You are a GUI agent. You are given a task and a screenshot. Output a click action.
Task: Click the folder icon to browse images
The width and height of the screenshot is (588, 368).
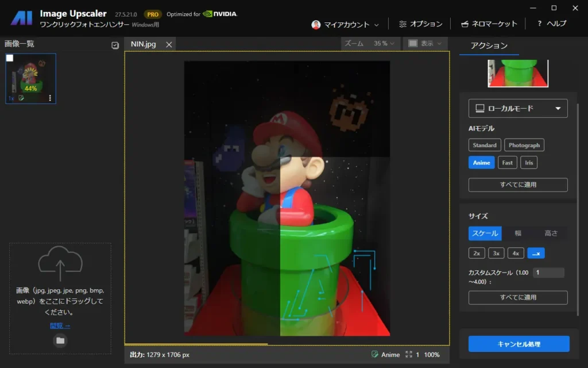point(60,340)
